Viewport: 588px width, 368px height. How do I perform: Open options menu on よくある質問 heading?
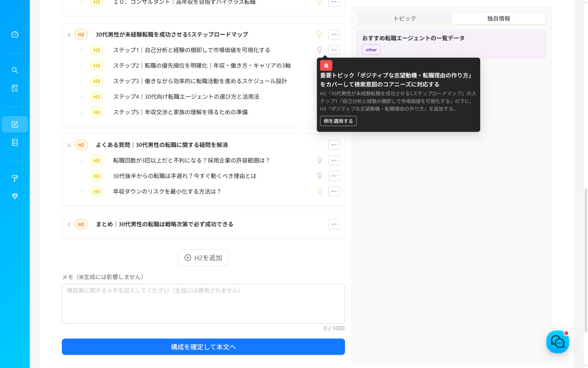334,144
